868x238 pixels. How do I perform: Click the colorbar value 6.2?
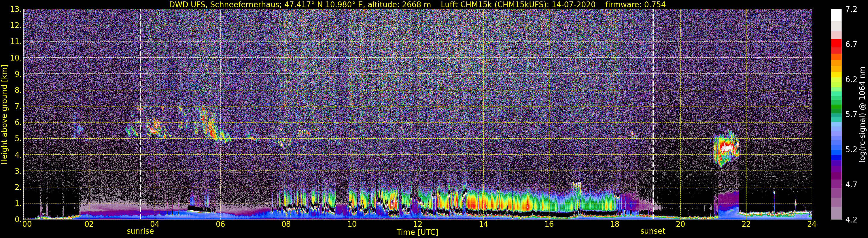[x=851, y=79]
